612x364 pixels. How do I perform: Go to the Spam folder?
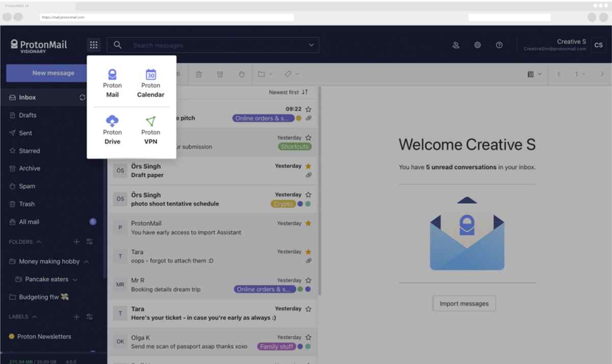(27, 186)
